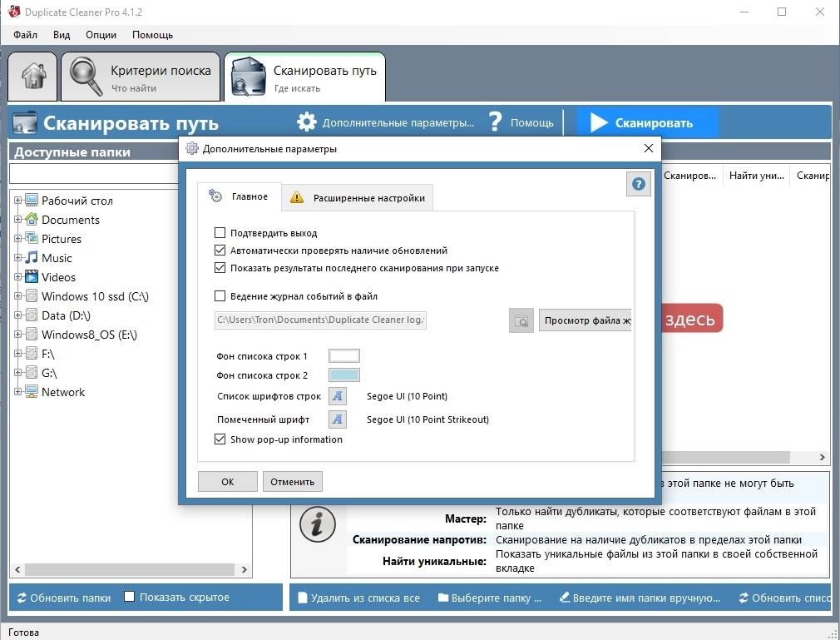The height and width of the screenshot is (640, 840).
Task: Click the Network icon in the tree
Action: 32,392
